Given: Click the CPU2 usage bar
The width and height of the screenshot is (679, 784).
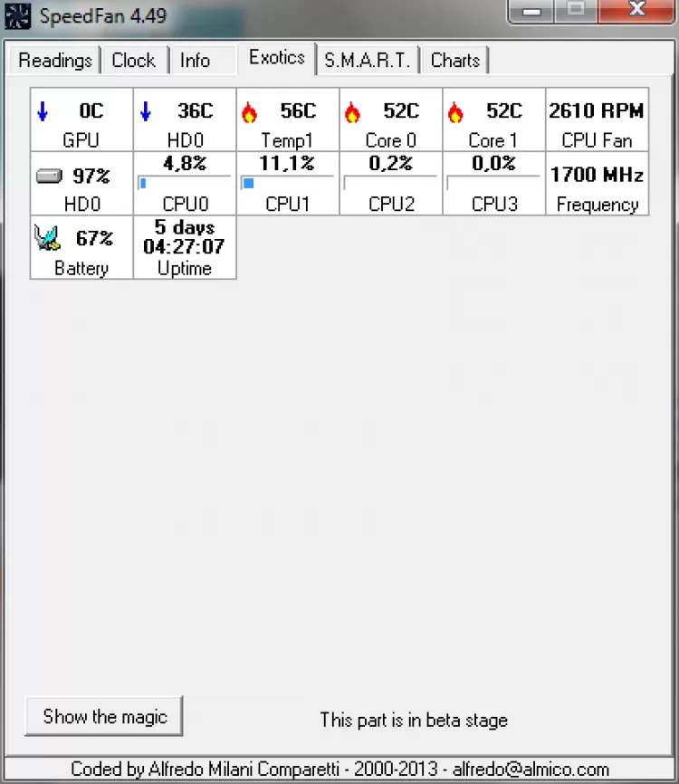Looking at the screenshot, I should click(x=390, y=183).
